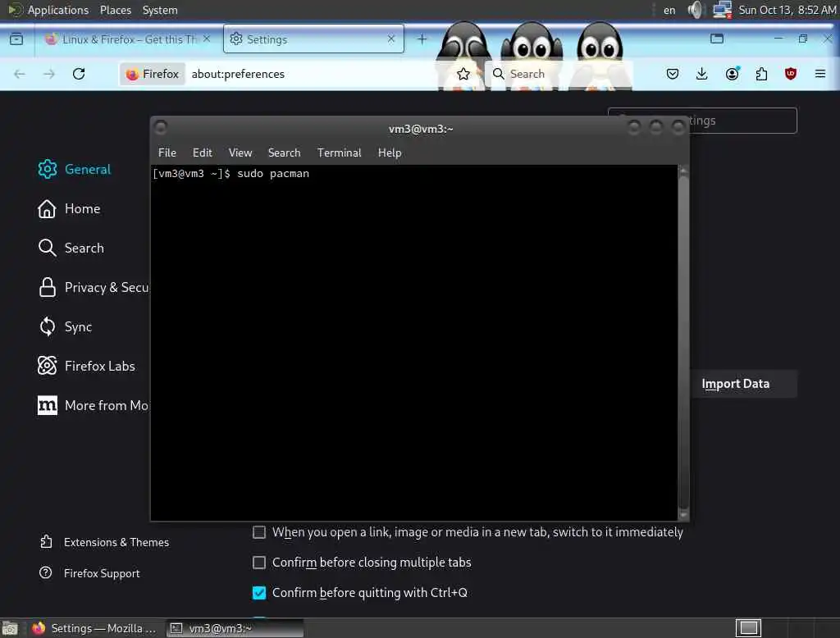The height and width of the screenshot is (638, 840).
Task: Toggle switch to new tab immediately checkbox
Action: (258, 532)
